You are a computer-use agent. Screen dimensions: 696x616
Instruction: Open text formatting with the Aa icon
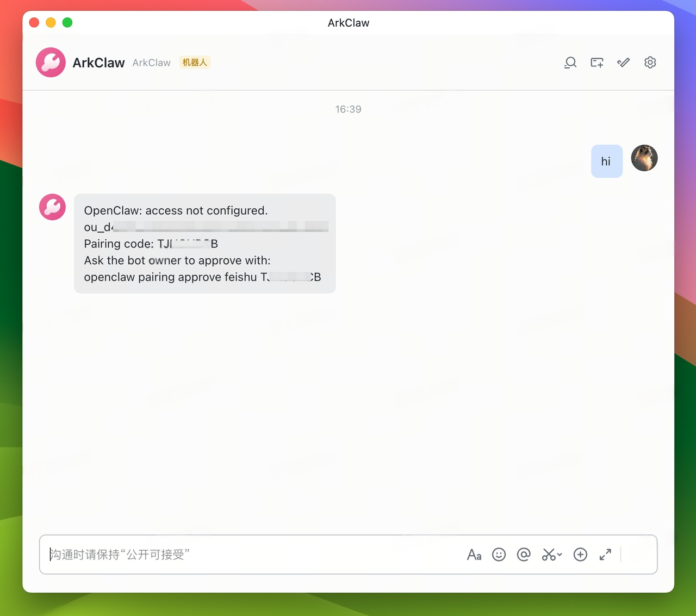pyautogui.click(x=474, y=555)
